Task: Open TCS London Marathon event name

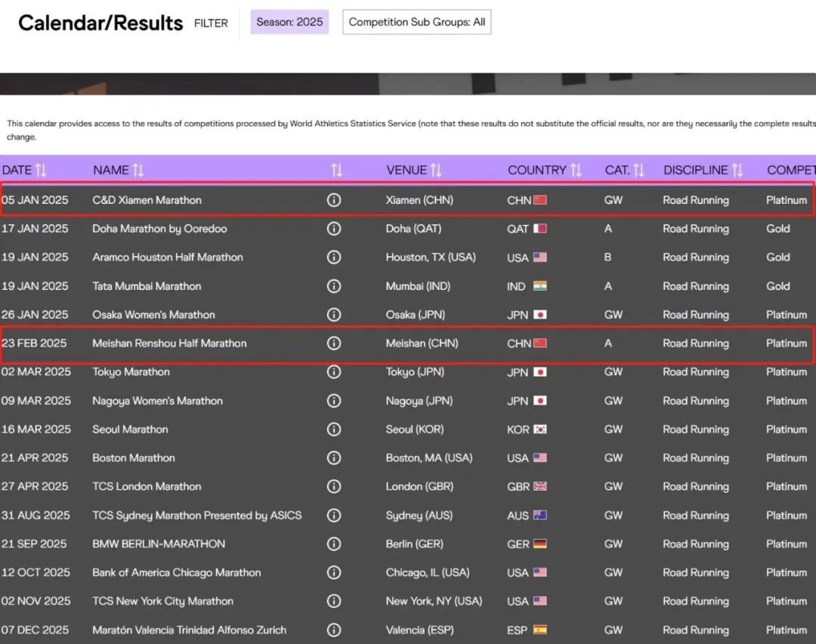Action: (147, 487)
